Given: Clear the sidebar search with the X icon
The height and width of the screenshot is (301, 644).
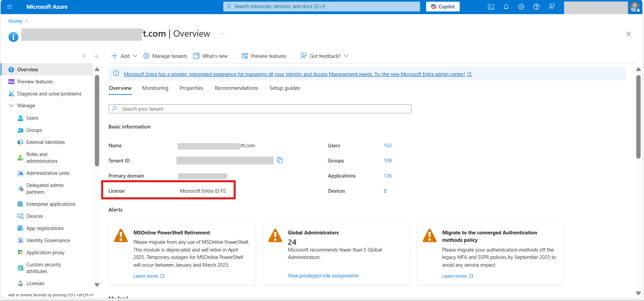Looking at the screenshot, I should click(x=83, y=56).
